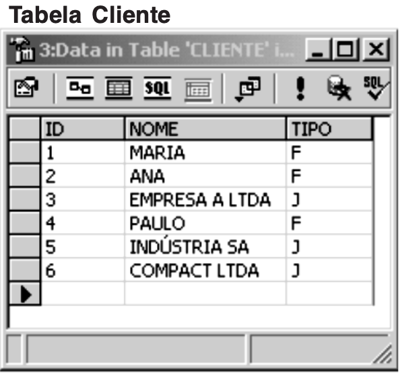This screenshot has height=373, width=400.
Task: Click the cell INDÚSTRIA SA
Action: click(x=205, y=247)
